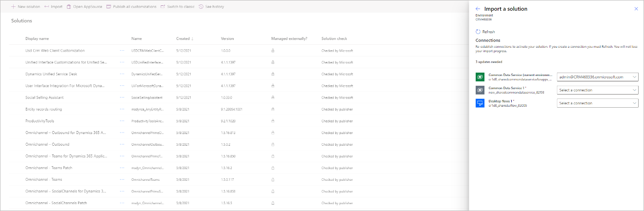Click the gray Common Data Service 1 icon
Screen dimensions: 644x211
click(x=480, y=90)
